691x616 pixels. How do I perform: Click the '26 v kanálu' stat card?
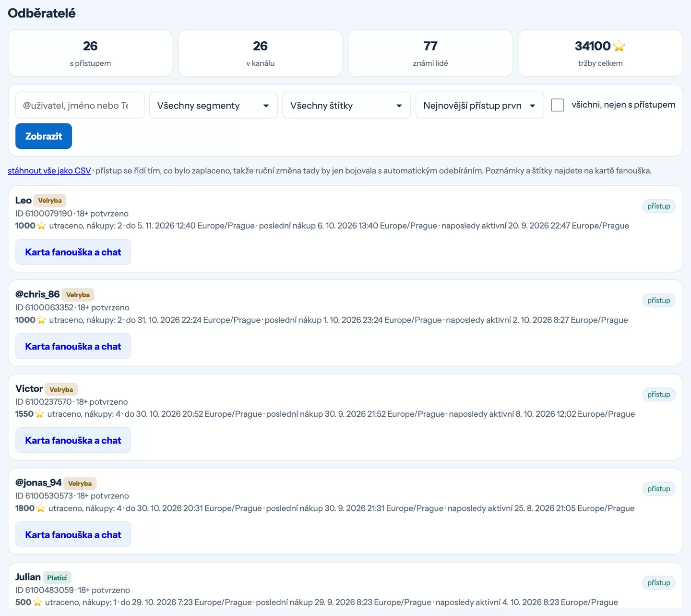pyautogui.click(x=260, y=53)
